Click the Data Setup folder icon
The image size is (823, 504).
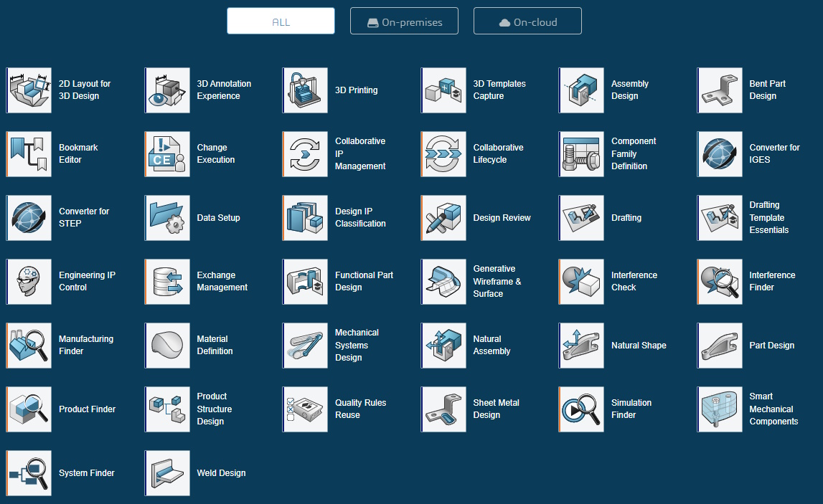(x=168, y=218)
